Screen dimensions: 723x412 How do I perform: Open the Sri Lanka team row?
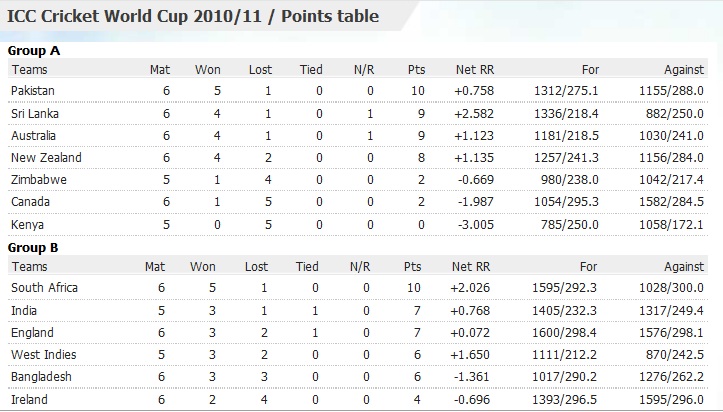pyautogui.click(x=35, y=113)
